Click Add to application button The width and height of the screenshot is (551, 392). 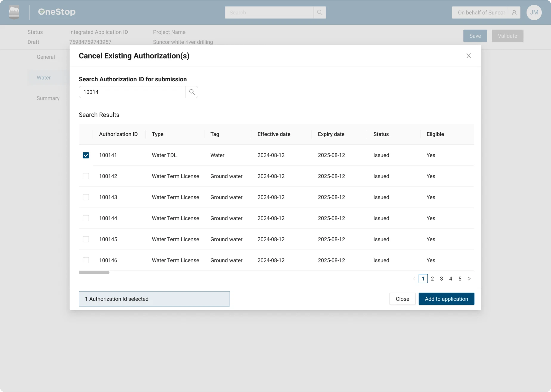pyautogui.click(x=446, y=299)
